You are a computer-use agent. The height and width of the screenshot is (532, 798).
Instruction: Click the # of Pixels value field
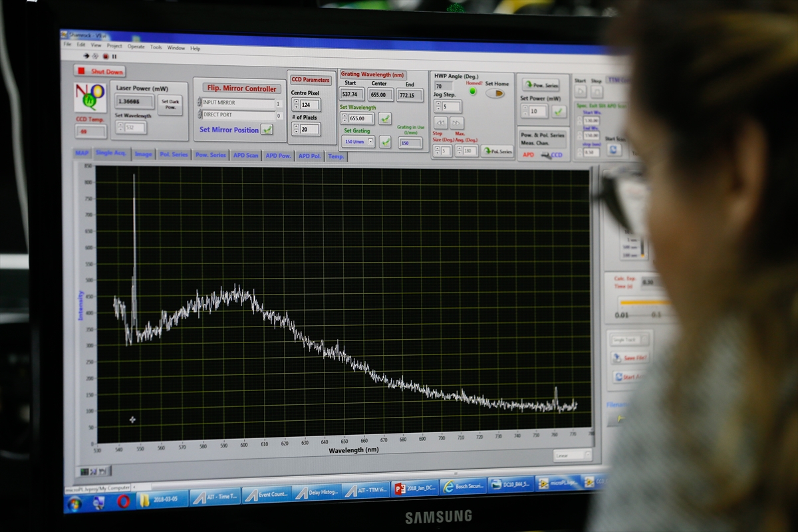(310, 129)
